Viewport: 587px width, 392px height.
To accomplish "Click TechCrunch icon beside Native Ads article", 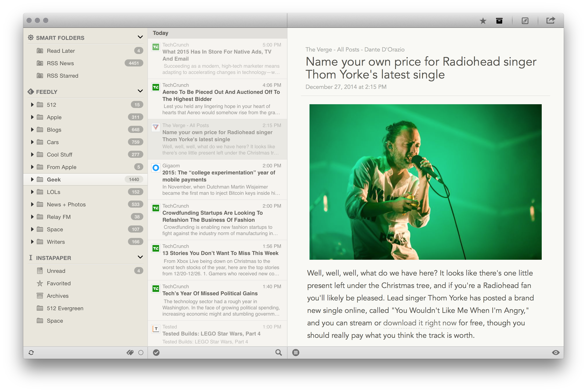I will click(156, 47).
